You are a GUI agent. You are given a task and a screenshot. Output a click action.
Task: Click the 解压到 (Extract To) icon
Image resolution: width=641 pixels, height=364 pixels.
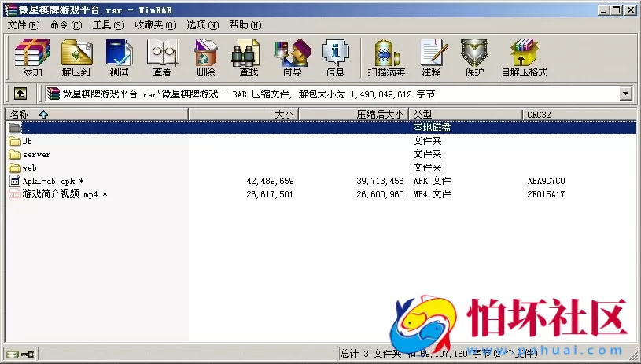76,57
